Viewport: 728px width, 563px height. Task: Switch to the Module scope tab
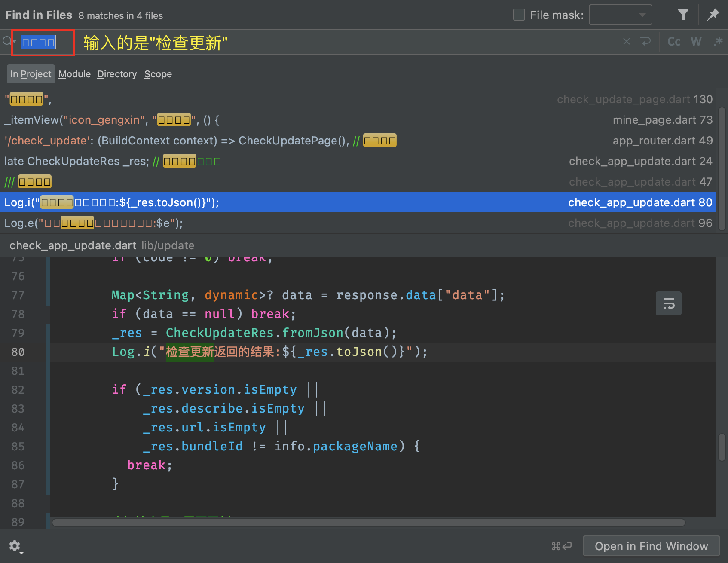point(75,74)
